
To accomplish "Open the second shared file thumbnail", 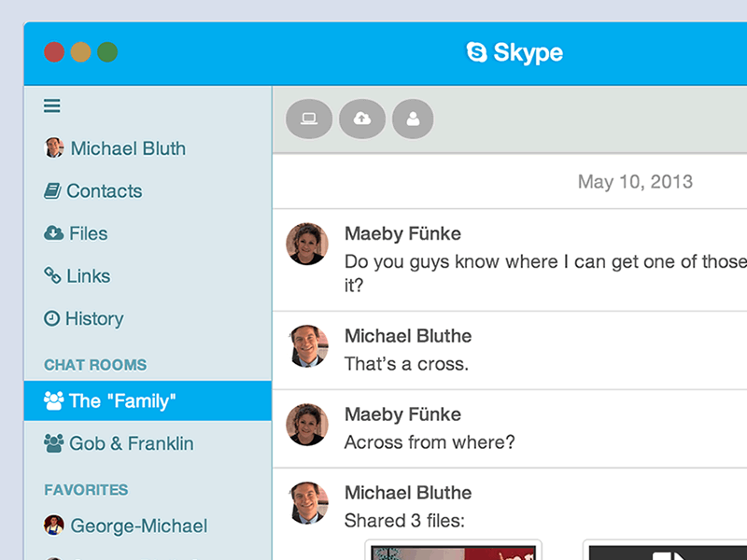I will pos(665,551).
